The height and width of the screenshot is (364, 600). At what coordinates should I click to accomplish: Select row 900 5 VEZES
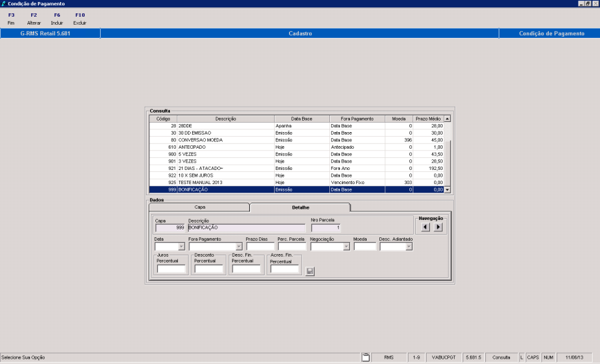pos(297,154)
